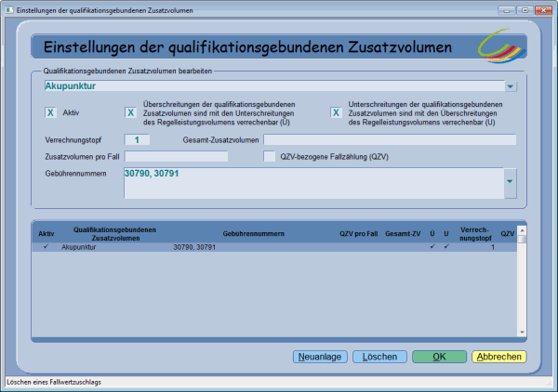Viewport: 558px width, 392px height.
Task: Click the Abbrechen button
Action: (498, 357)
